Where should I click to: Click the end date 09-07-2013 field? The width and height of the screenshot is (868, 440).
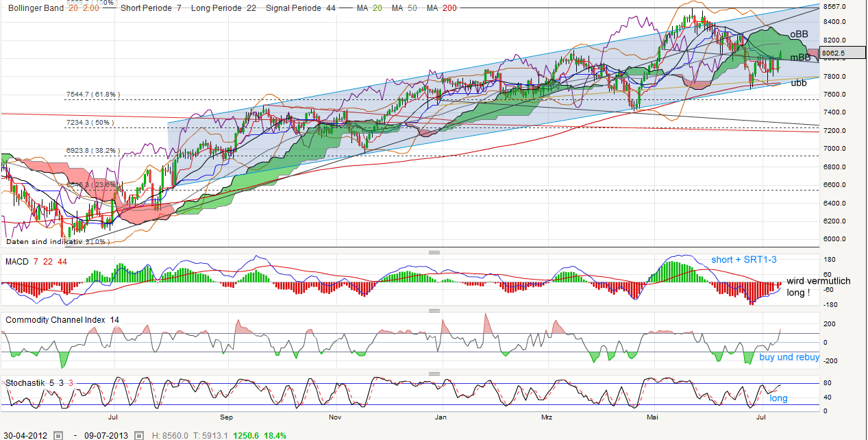pos(105,435)
